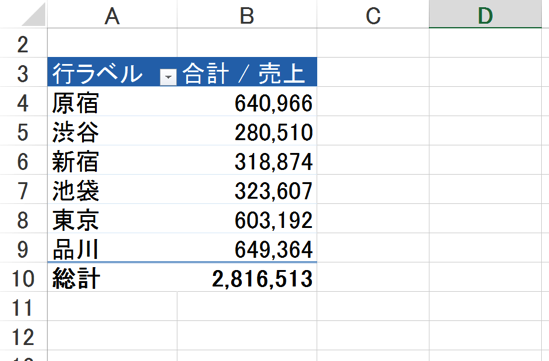This screenshot has width=549, height=361.
Task: Select row 2 header
Action: pos(23,43)
